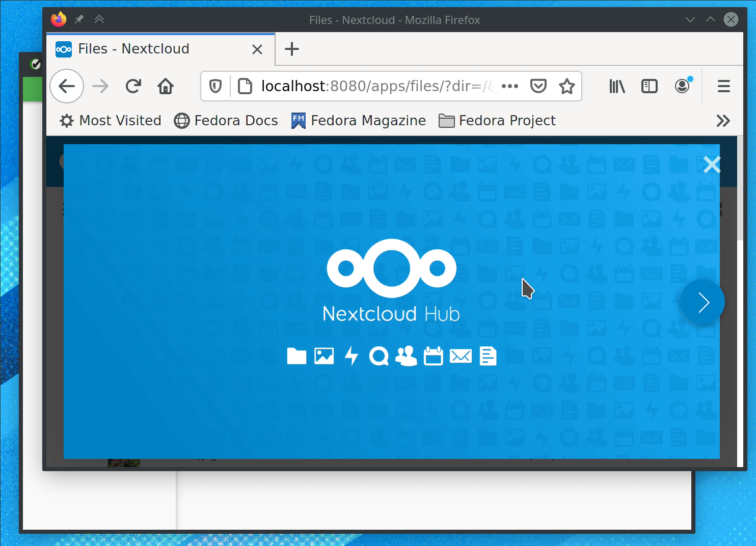Save page to Pocket
This screenshot has width=756, height=546.
538,86
